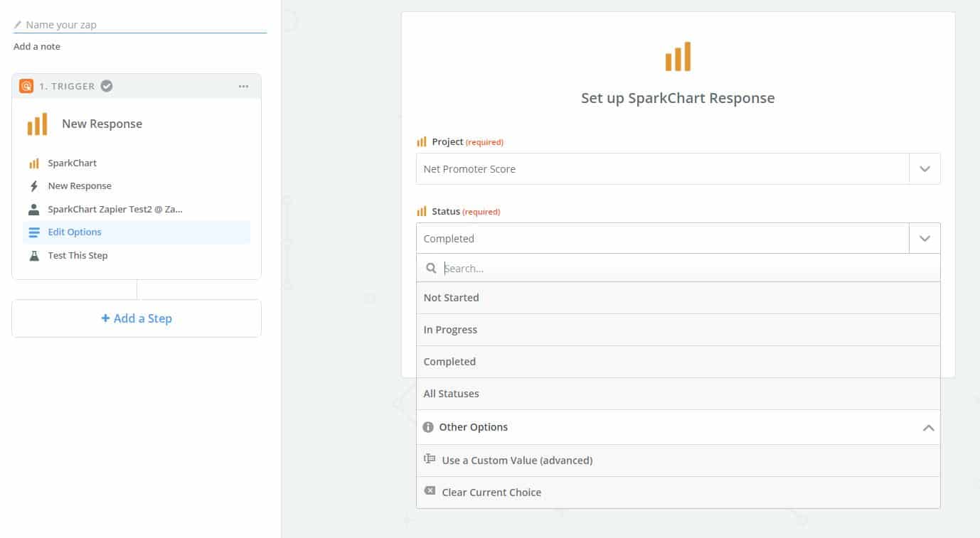
Task: Click the orange app icon in the TRIGGER header
Action: (x=26, y=85)
